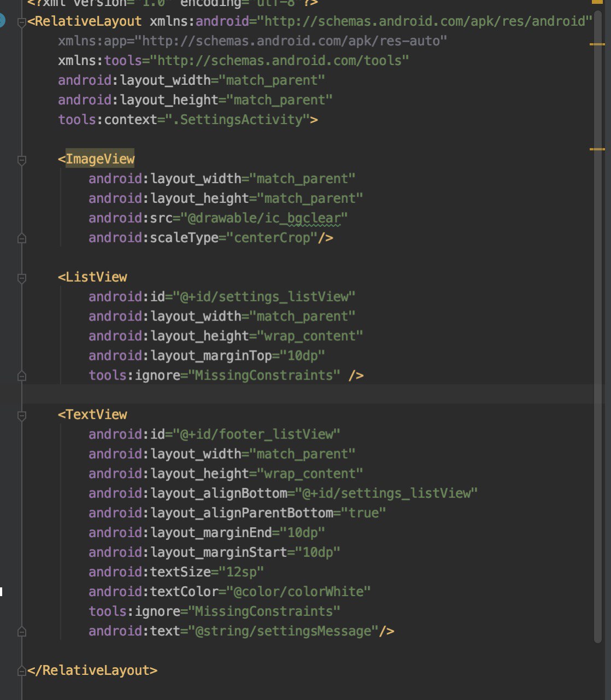Click the opening RelativeLayout tag name
Viewport: 611px width, 700px height.
89,21
